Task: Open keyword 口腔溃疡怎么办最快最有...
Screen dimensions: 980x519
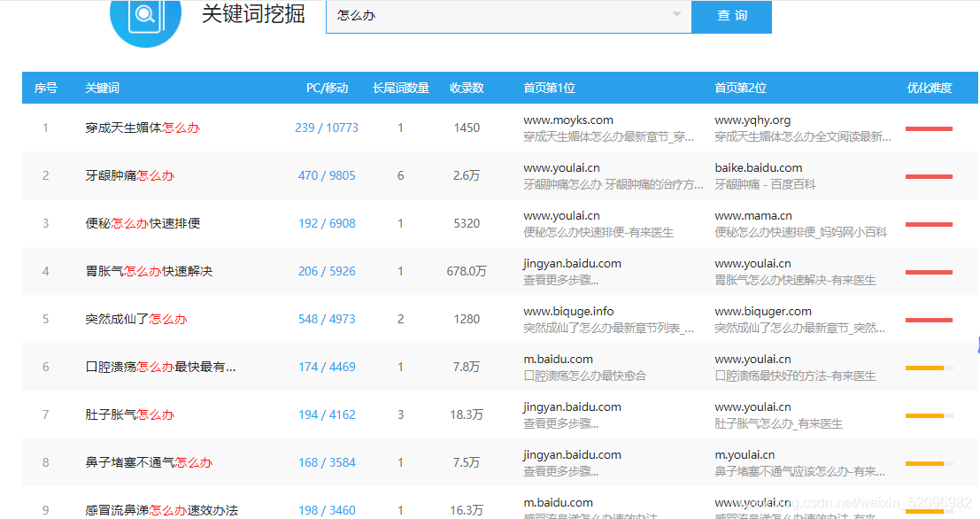Action: click(x=160, y=367)
